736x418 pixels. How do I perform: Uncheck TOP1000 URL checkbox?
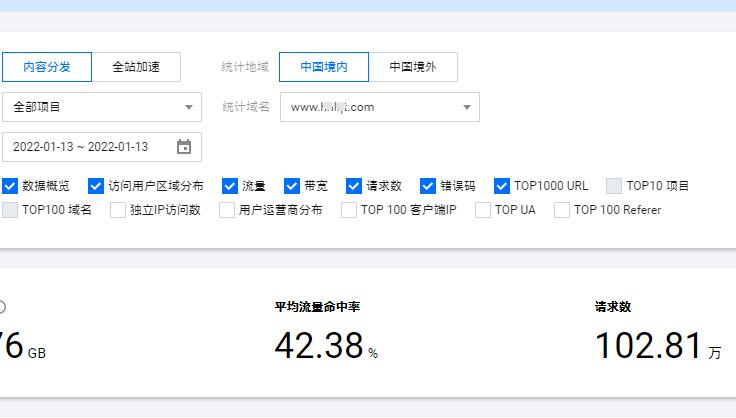click(x=502, y=186)
